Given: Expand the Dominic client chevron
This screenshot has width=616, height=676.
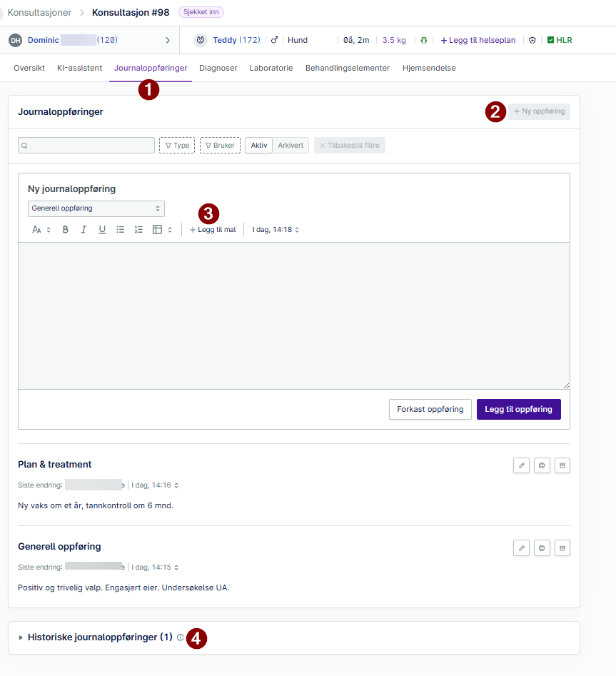Looking at the screenshot, I should pyautogui.click(x=168, y=41).
